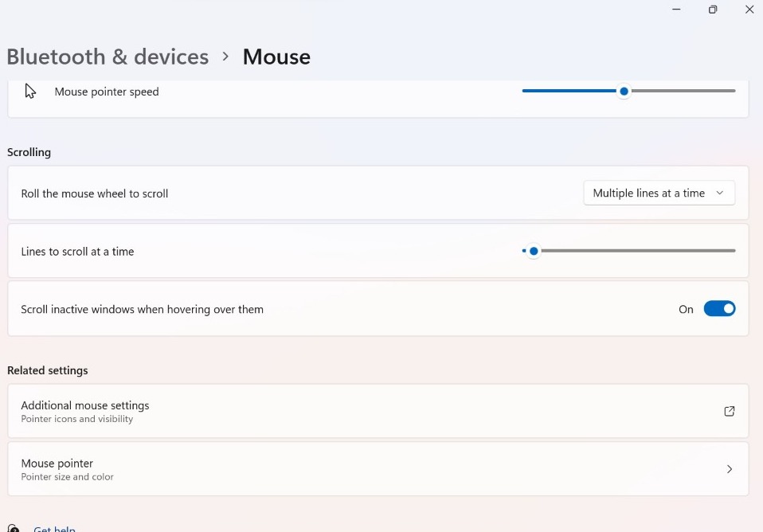This screenshot has width=763, height=532.
Task: Click the Get help icon at bottom left
Action: [x=14, y=527]
